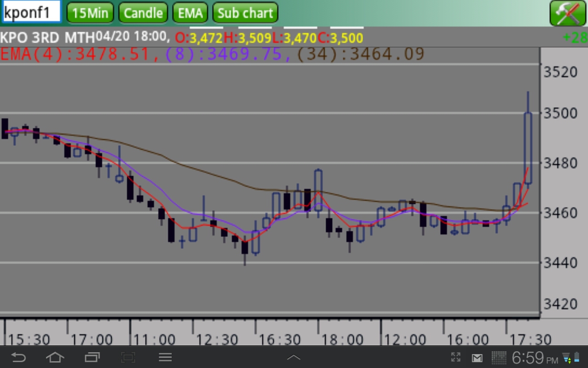Tap the C:3,500 close value
The width and height of the screenshot is (588, 368).
pyautogui.click(x=340, y=38)
